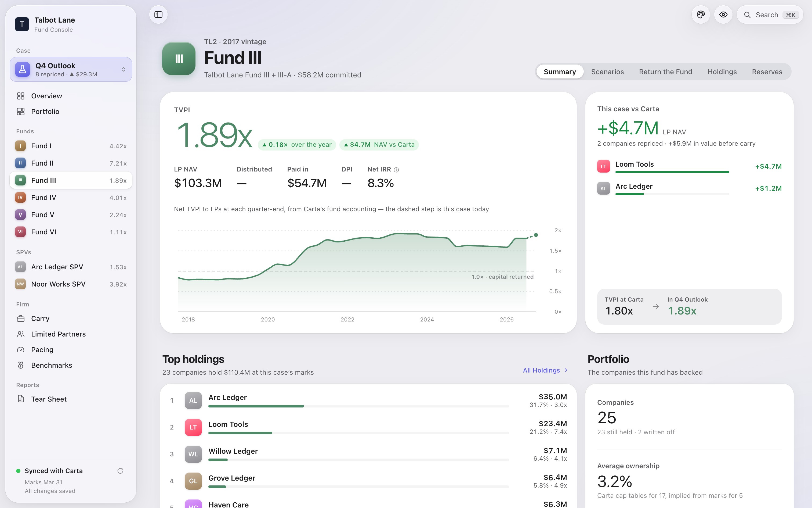The image size is (812, 508).
Task: Open the Pacing page
Action: coord(71,350)
